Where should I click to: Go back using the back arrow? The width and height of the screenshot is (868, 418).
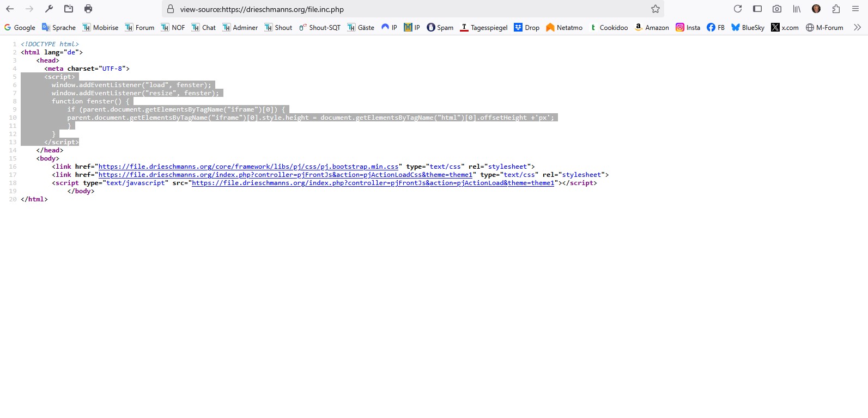click(x=10, y=9)
